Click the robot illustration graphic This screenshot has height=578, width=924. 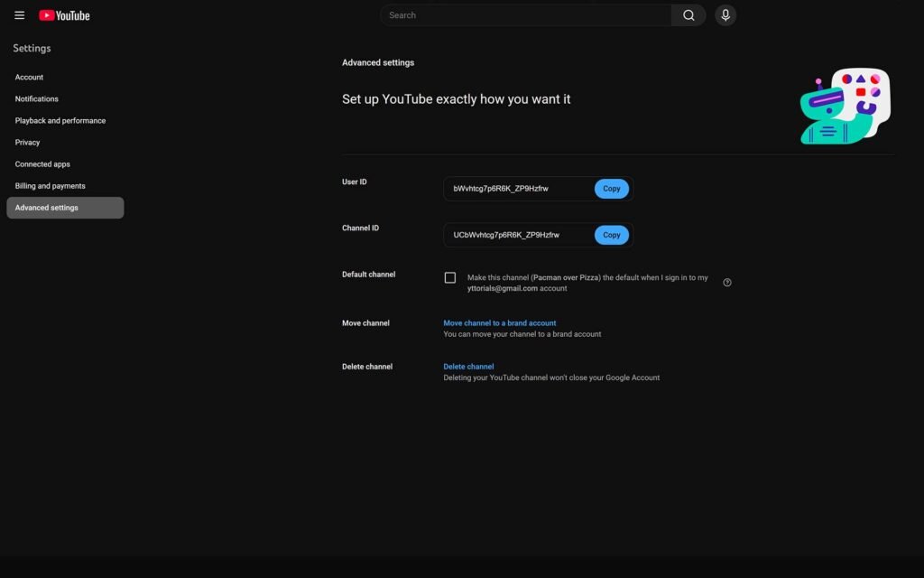click(845, 107)
